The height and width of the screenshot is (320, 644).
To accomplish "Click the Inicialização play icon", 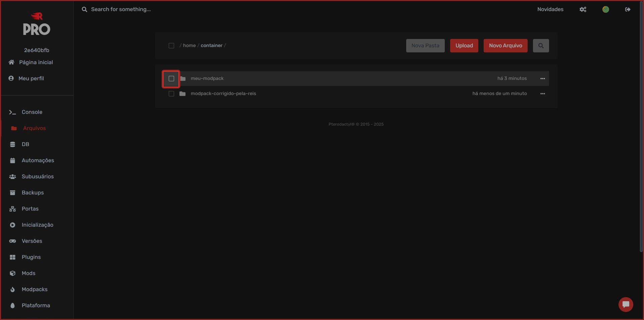I will 12,225.
